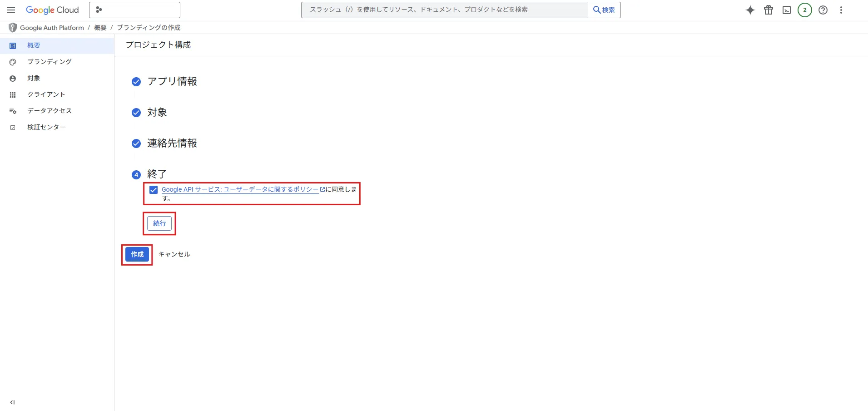
Task: Expand the 連絡先情報 step
Action: [172, 143]
